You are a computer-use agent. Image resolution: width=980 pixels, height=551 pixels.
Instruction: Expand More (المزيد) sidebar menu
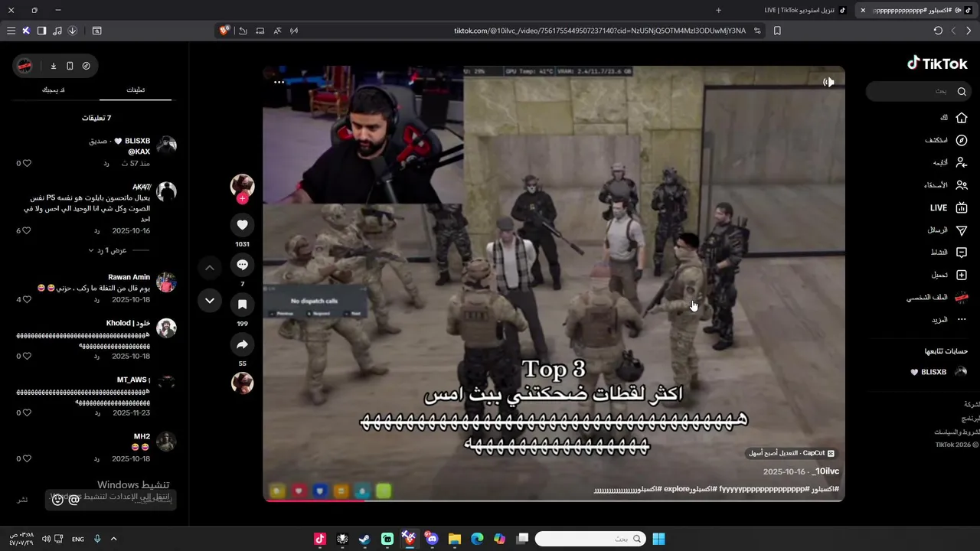click(949, 319)
